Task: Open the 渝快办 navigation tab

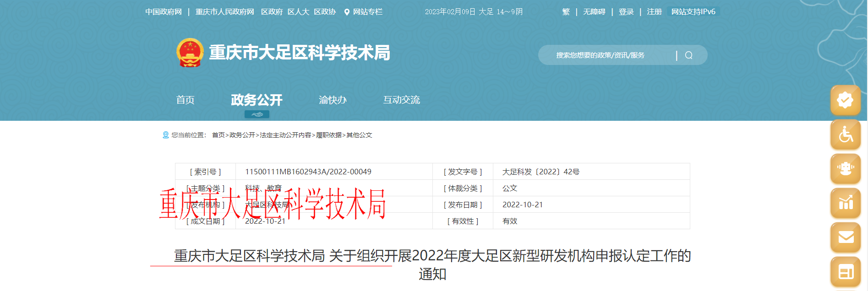Action: click(333, 100)
